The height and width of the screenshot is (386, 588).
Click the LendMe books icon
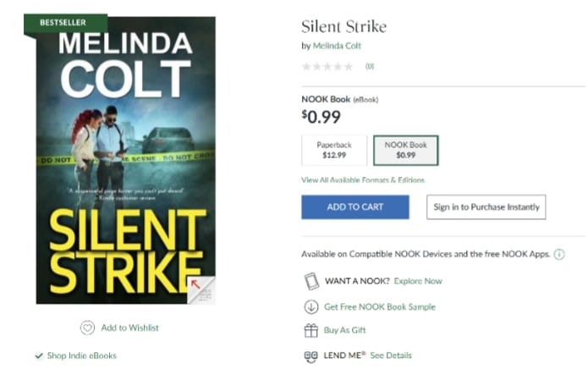coord(310,356)
